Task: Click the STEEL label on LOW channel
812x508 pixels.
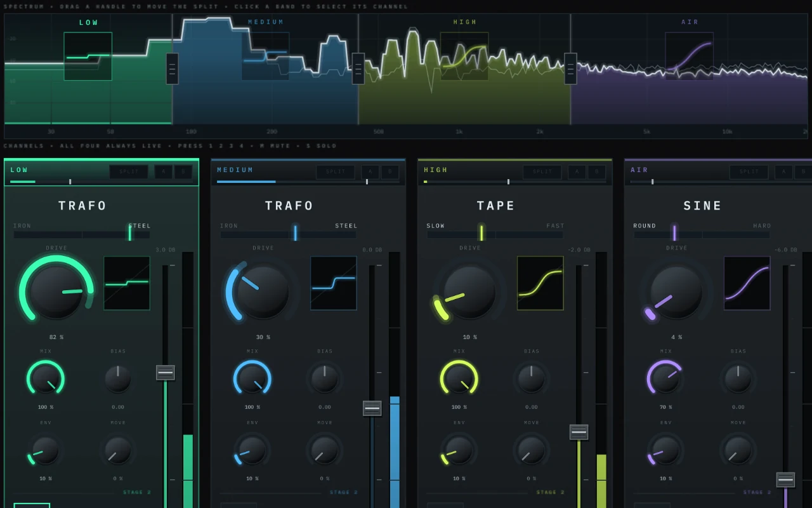Action: [140, 226]
